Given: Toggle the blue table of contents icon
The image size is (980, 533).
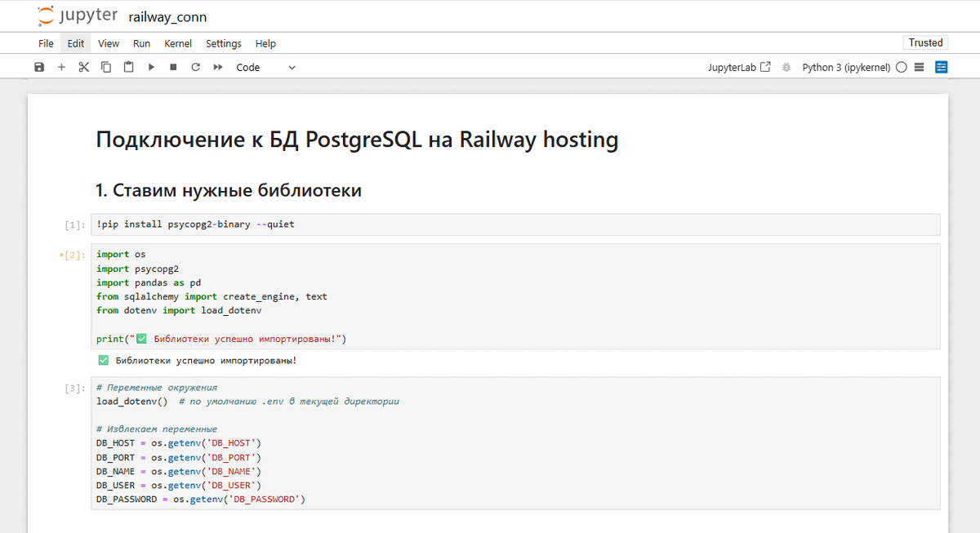Looking at the screenshot, I should click(942, 68).
